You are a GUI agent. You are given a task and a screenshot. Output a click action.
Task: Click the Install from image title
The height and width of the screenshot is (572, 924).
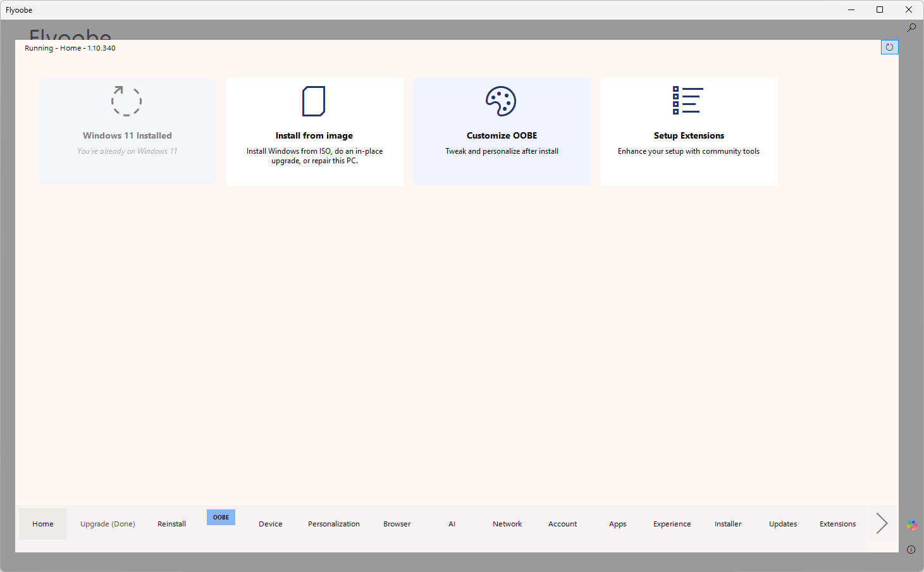pos(314,135)
